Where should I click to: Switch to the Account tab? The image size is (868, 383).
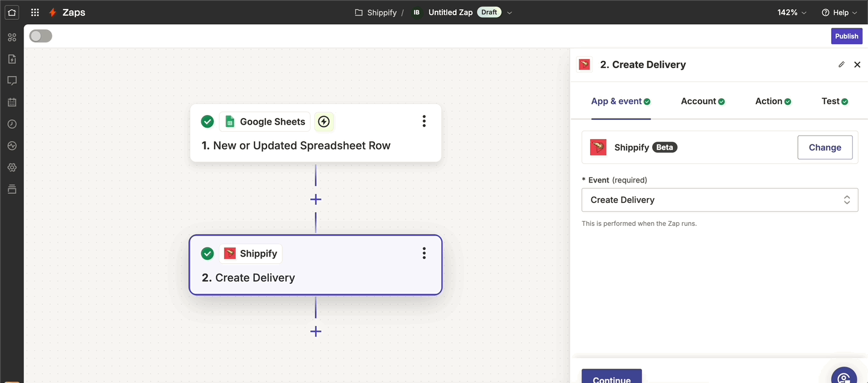click(x=702, y=101)
